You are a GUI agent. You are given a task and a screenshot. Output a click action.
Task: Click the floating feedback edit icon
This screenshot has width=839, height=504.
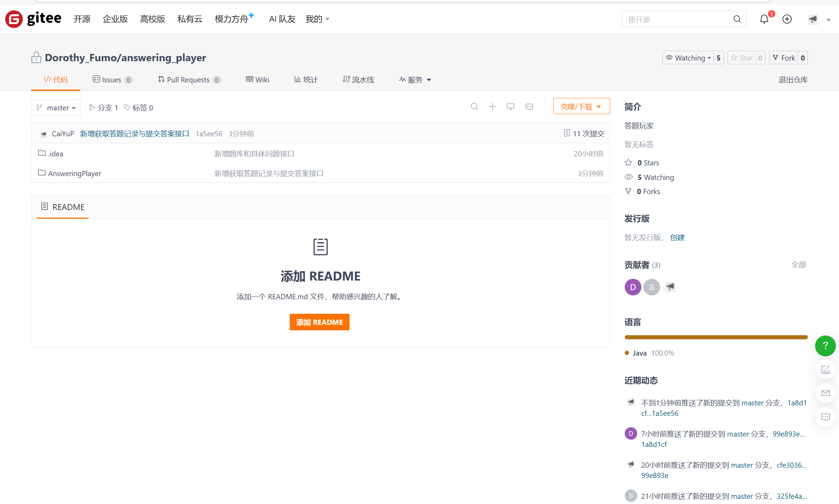(x=825, y=369)
